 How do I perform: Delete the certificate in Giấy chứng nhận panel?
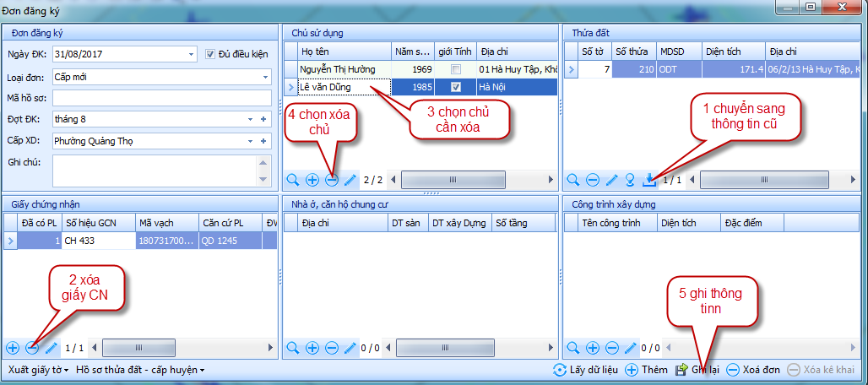click(32, 347)
